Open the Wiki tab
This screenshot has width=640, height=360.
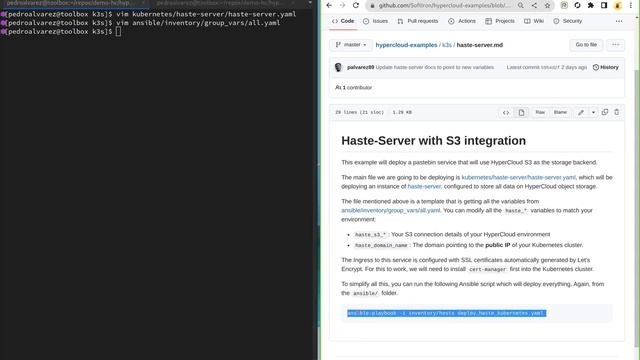pos(534,21)
